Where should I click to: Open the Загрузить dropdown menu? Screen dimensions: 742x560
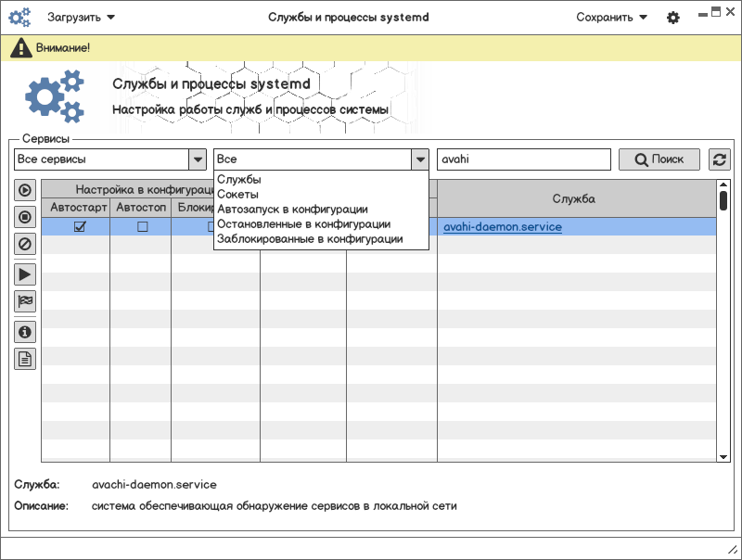click(82, 18)
